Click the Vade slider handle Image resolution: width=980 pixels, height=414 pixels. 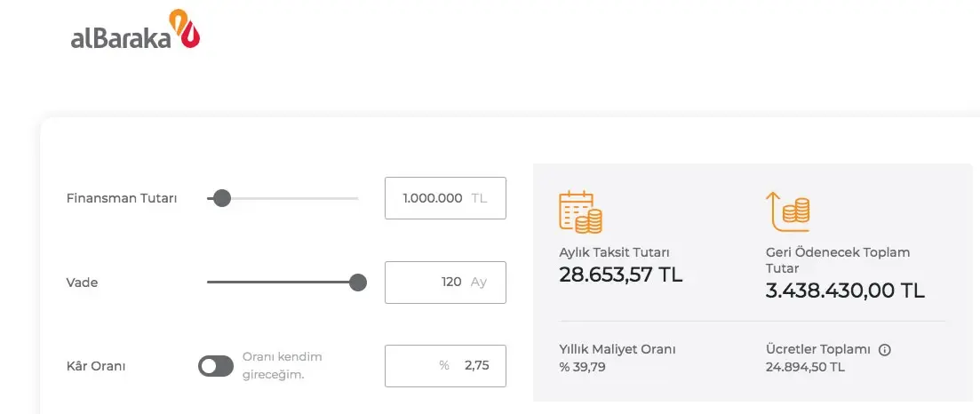(358, 283)
